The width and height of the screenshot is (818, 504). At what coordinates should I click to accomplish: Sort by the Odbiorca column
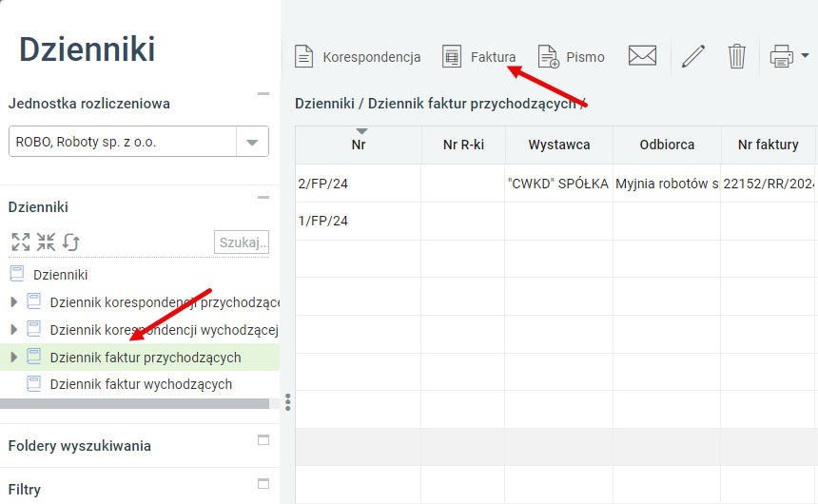[x=667, y=145]
